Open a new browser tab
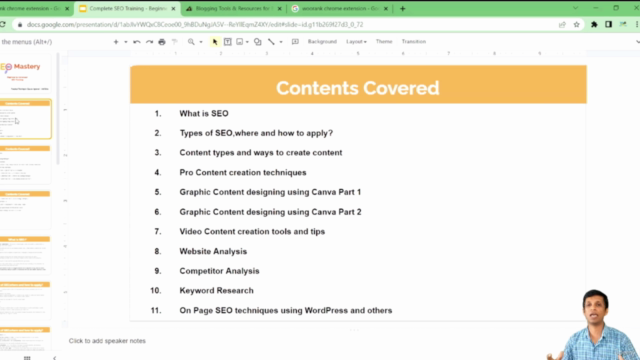Image resolution: width=640 pixels, height=360 pixels. [402, 9]
